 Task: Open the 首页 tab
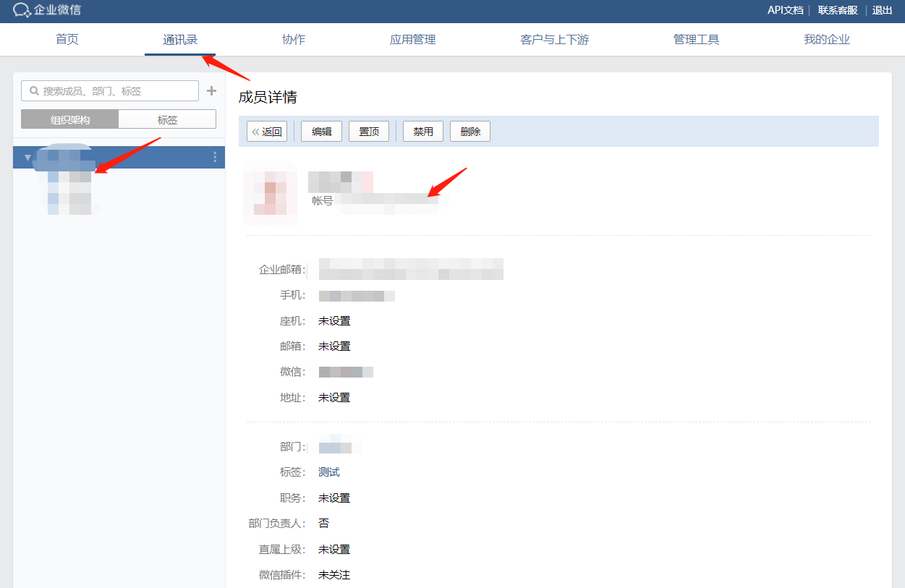pos(67,40)
